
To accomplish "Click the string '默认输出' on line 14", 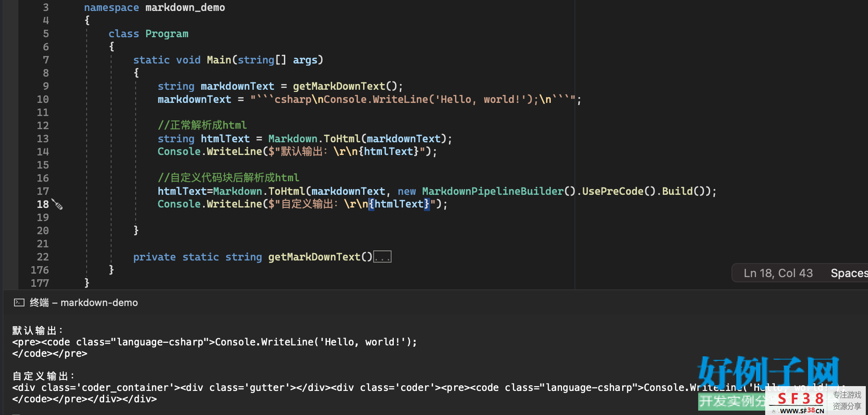I will point(301,151).
